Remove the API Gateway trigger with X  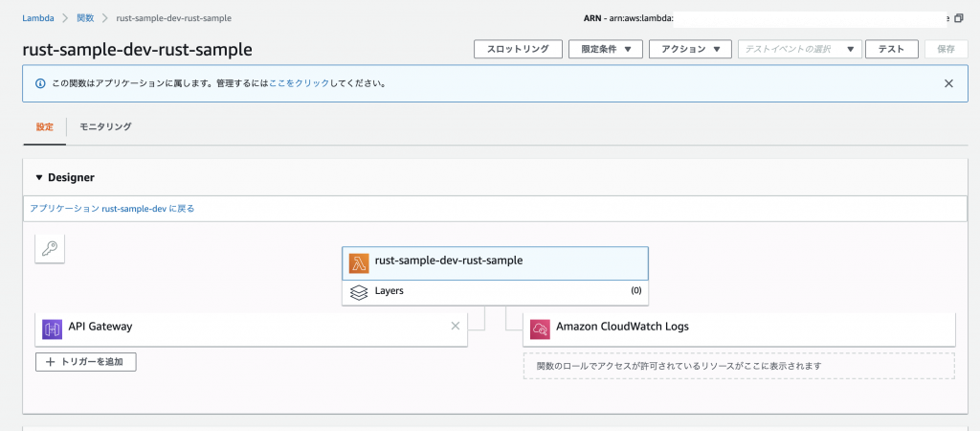pyautogui.click(x=455, y=326)
